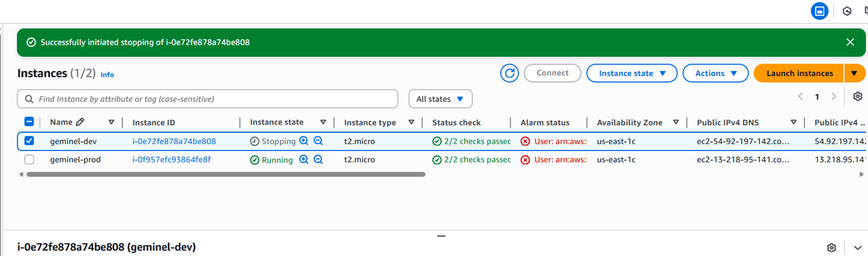
Task: Click the 2/2 checks passed for geminel-prod
Action: [x=471, y=159]
